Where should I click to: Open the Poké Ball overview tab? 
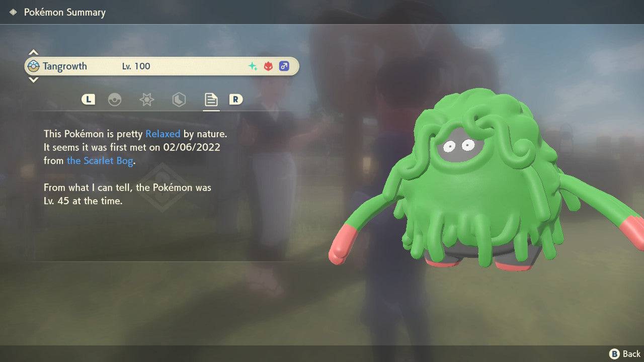[115, 100]
